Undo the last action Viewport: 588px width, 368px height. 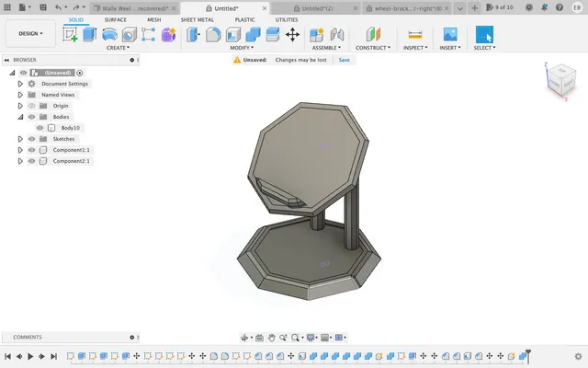pyautogui.click(x=58, y=7)
